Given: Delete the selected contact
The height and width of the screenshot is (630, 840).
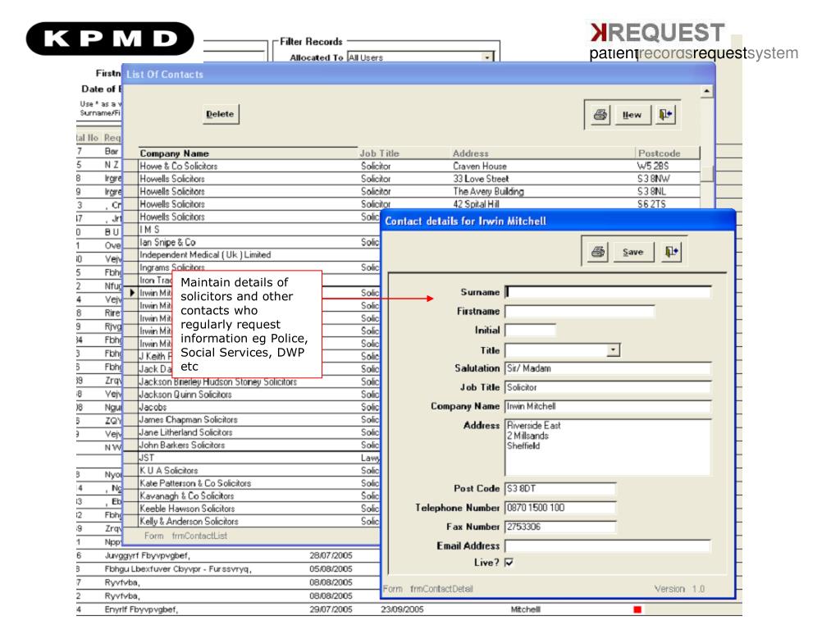Looking at the screenshot, I should [220, 113].
